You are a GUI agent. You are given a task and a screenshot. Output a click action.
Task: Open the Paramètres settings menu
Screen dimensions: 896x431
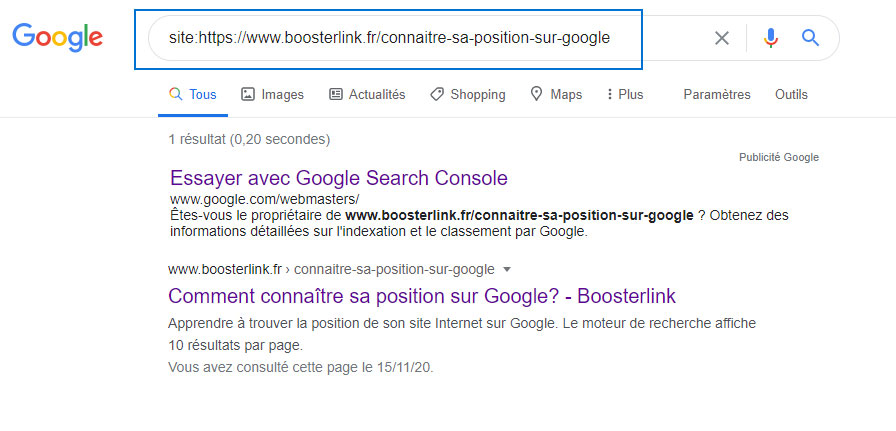716,94
